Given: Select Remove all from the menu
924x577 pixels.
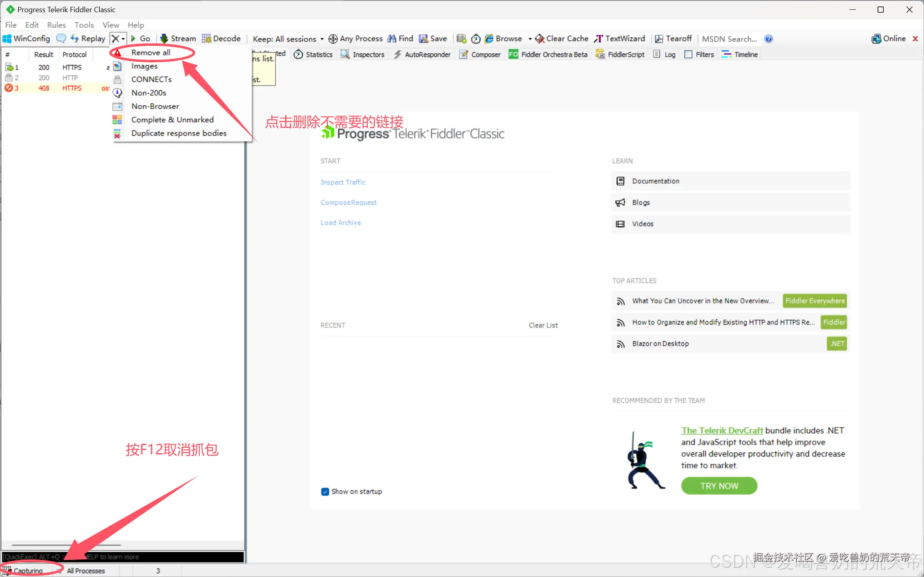Looking at the screenshot, I should [x=151, y=53].
